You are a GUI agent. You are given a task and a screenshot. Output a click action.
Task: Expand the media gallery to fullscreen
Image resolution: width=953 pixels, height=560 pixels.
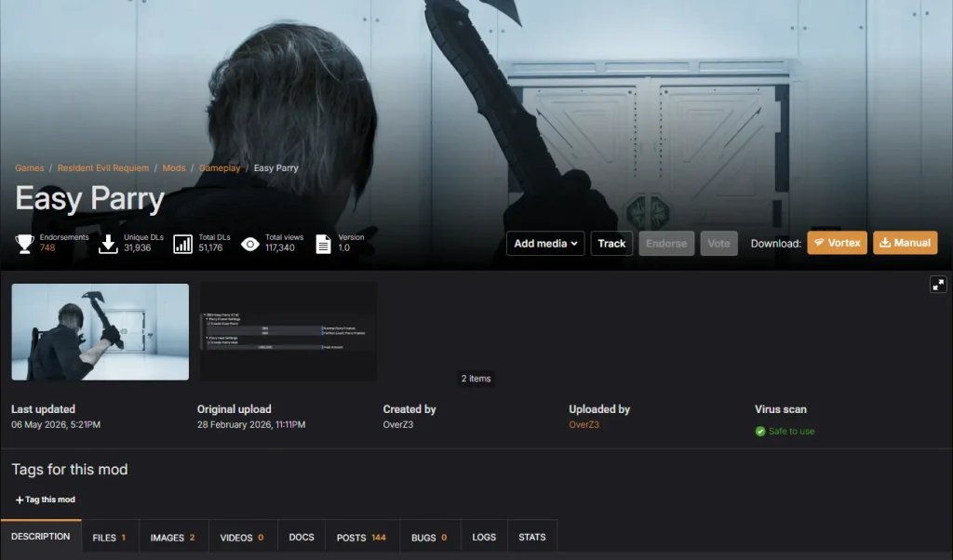coord(938,285)
